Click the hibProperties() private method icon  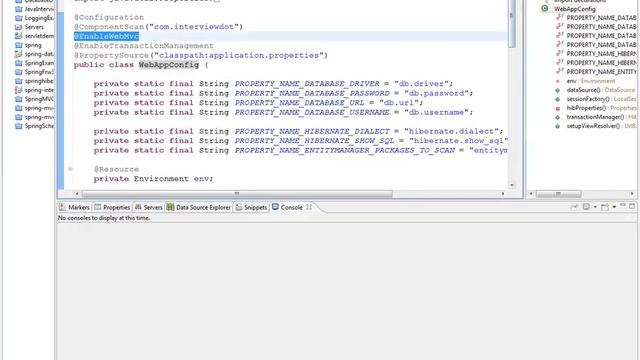(558, 108)
